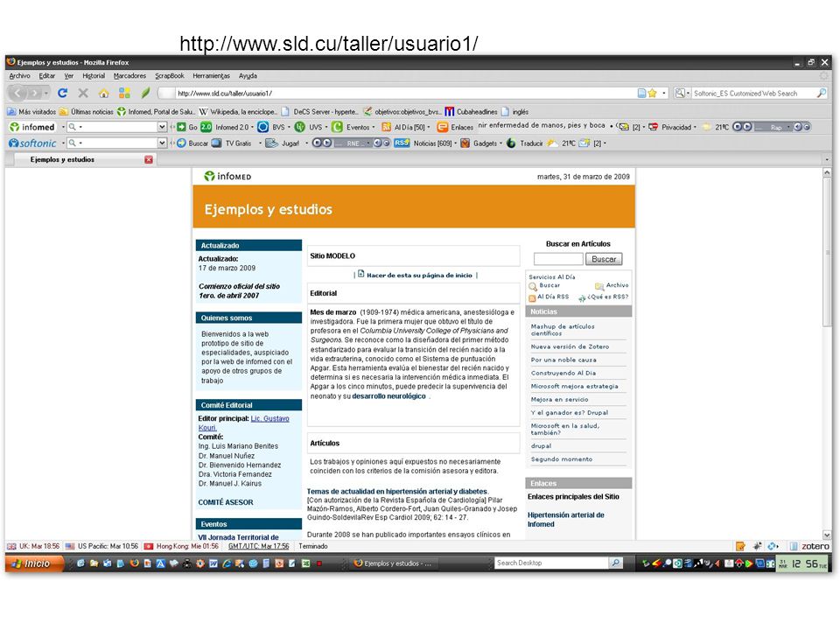Expand the Eventos dropdown arrow
Image resolution: width=840 pixels, height=630 pixels.
pyautogui.click(x=374, y=127)
